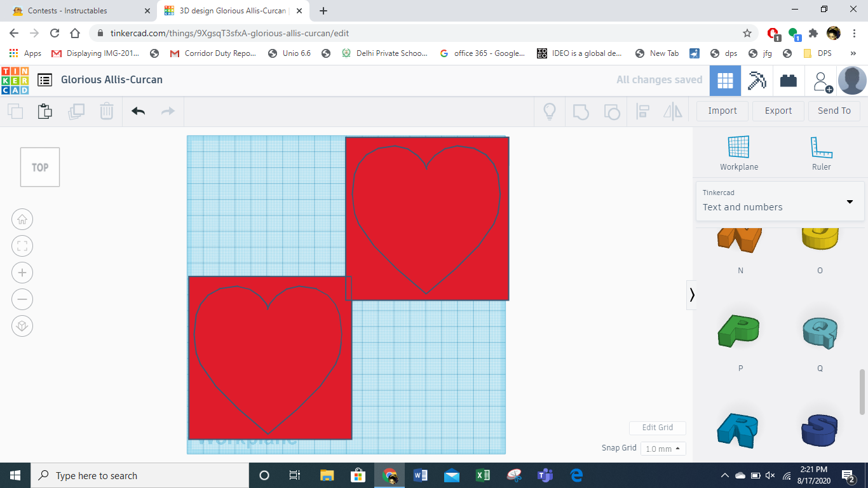Select the lower left red heart shape

[270, 358]
